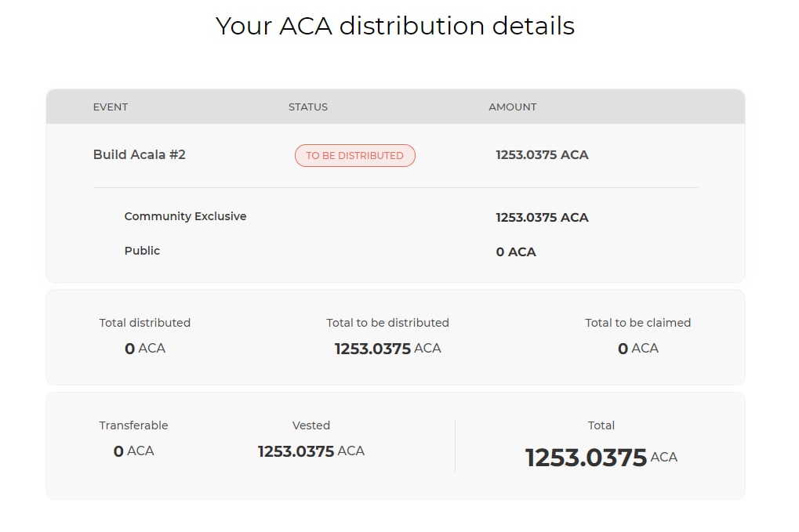Click the large Total 1253.0375 ACA figure
The height and width of the screenshot is (532, 799).
point(601,457)
